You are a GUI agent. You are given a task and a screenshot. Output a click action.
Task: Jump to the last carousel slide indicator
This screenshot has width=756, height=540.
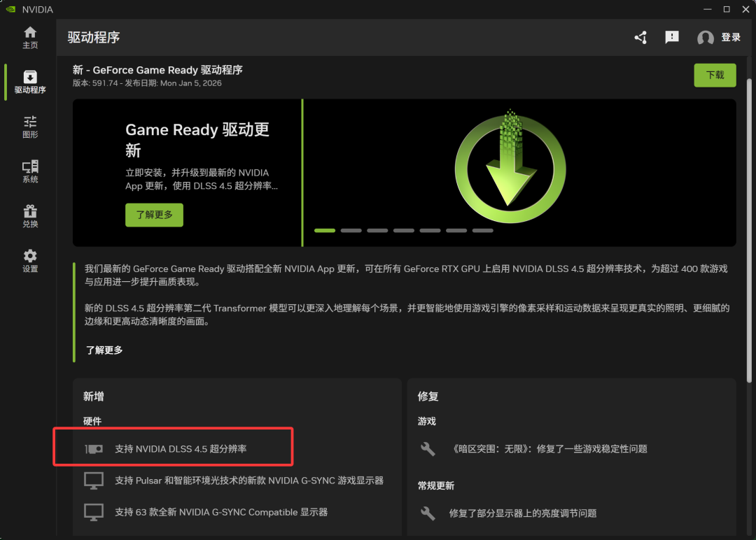(x=482, y=231)
